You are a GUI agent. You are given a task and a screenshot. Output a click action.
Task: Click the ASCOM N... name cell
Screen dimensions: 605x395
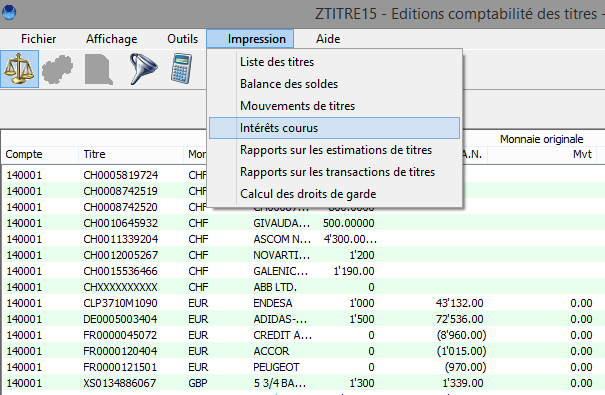click(x=282, y=239)
